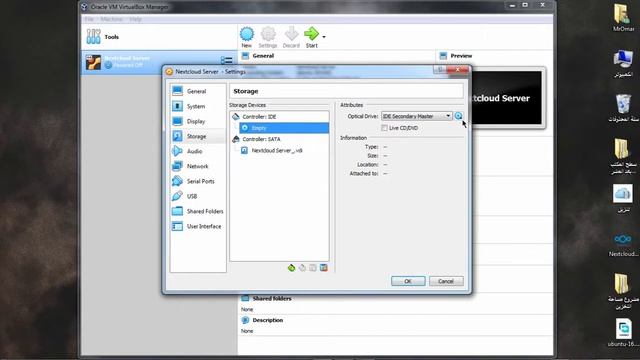Click the choose optical disk icon
The height and width of the screenshot is (360, 640).
458,116
